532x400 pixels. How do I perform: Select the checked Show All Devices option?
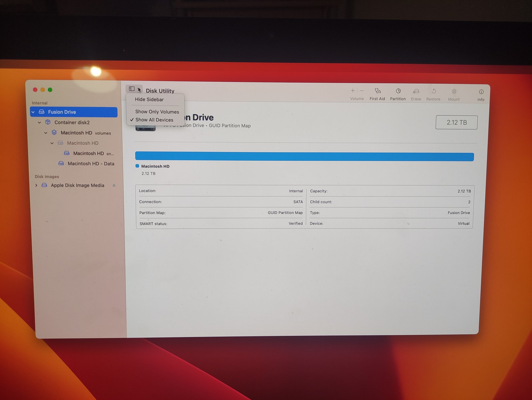coord(154,120)
